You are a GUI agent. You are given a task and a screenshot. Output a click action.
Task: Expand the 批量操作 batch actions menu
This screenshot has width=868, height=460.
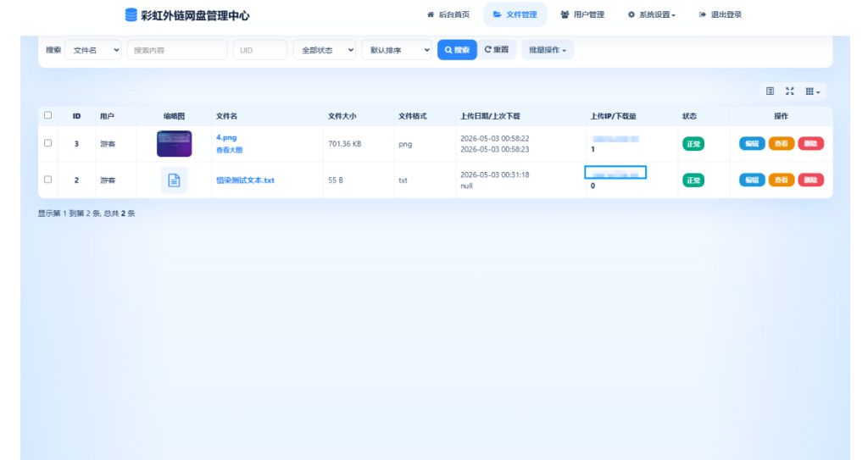pos(548,50)
